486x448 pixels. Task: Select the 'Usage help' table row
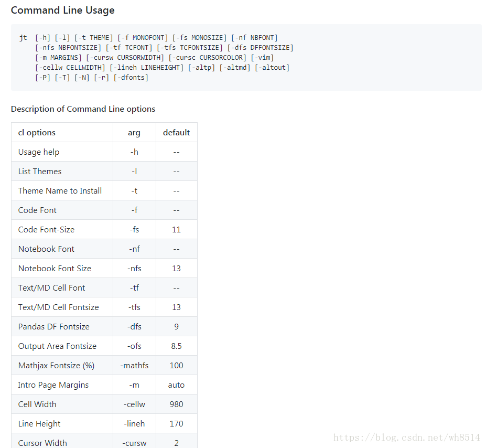(x=38, y=152)
